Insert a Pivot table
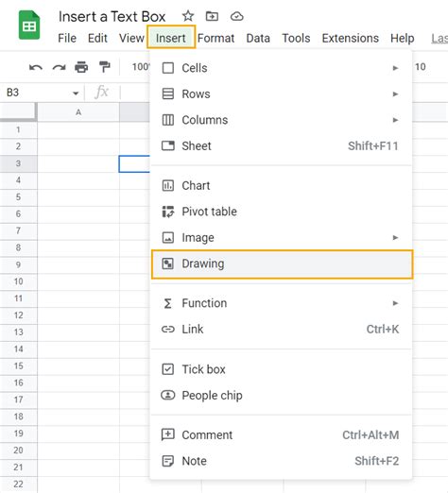Screen dimensions: 448x493 (x=282, y=212)
